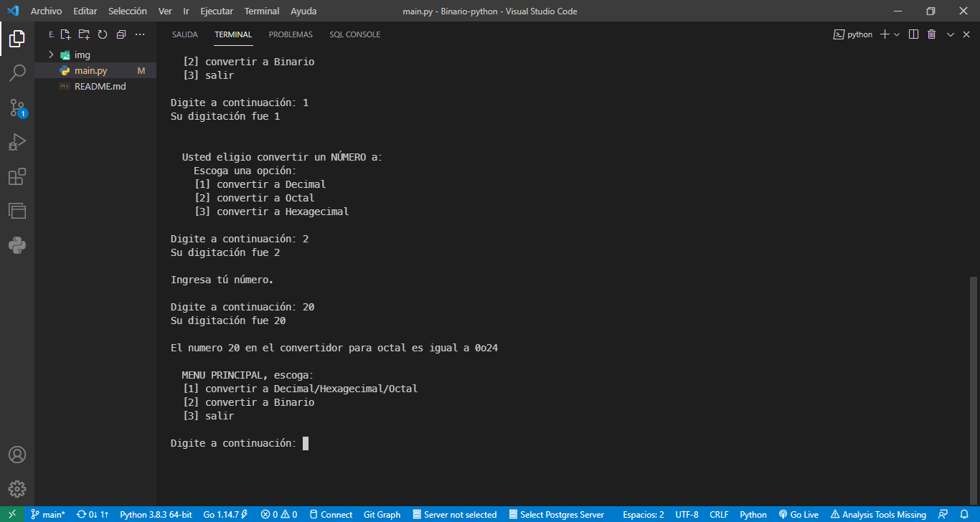Image resolution: width=980 pixels, height=522 pixels.
Task: Create a new folder in Explorer
Action: [84, 34]
